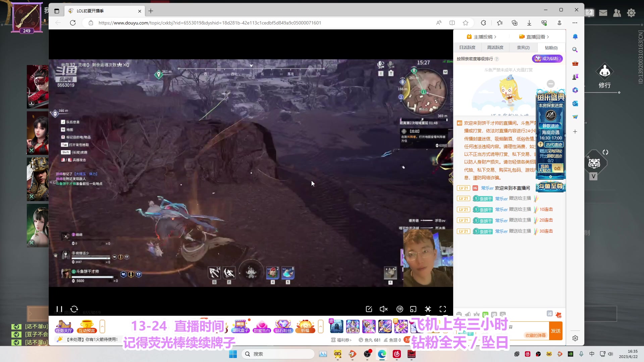The height and width of the screenshot is (362, 644).
Task: Collapse the 鱼乐盛典 event widget
Action: [x=551, y=84]
